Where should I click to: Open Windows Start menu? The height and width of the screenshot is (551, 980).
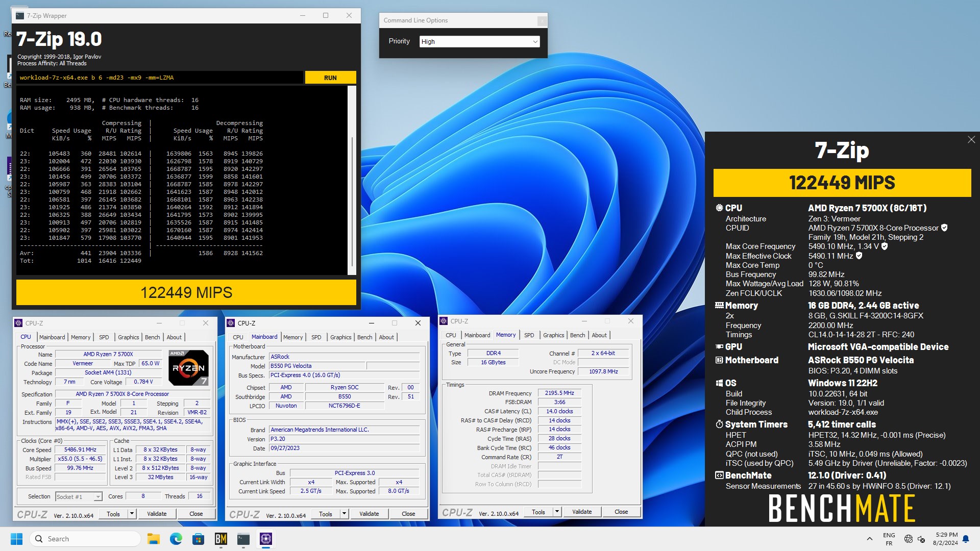click(x=16, y=539)
